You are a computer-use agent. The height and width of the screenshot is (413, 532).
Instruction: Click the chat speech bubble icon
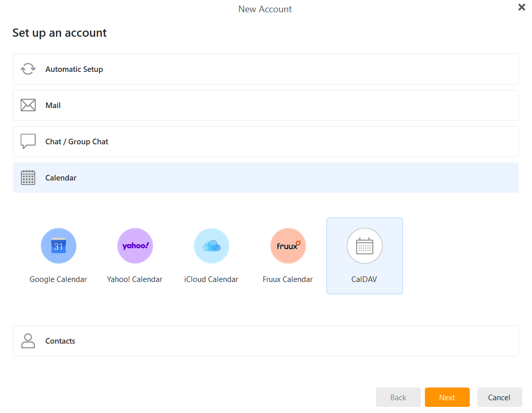point(28,141)
